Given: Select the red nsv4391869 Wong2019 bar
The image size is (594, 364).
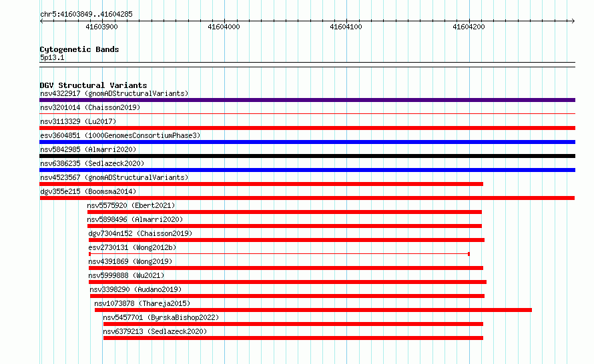Looking at the screenshot, I should click(x=286, y=268).
